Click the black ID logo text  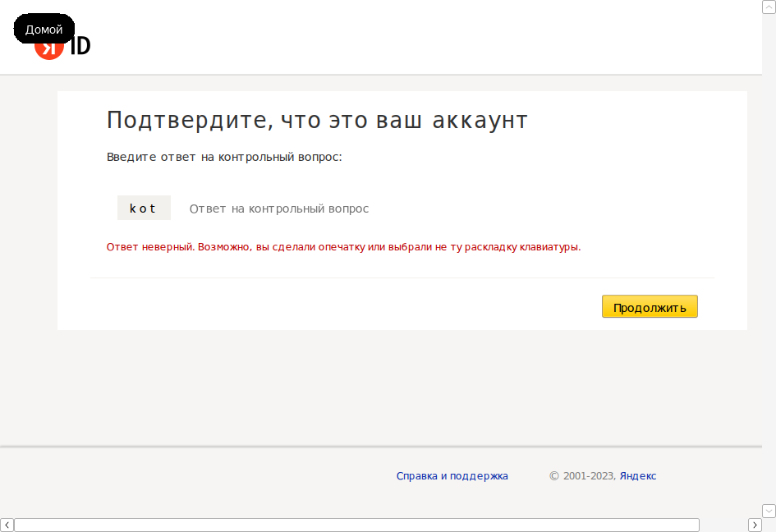(80, 45)
